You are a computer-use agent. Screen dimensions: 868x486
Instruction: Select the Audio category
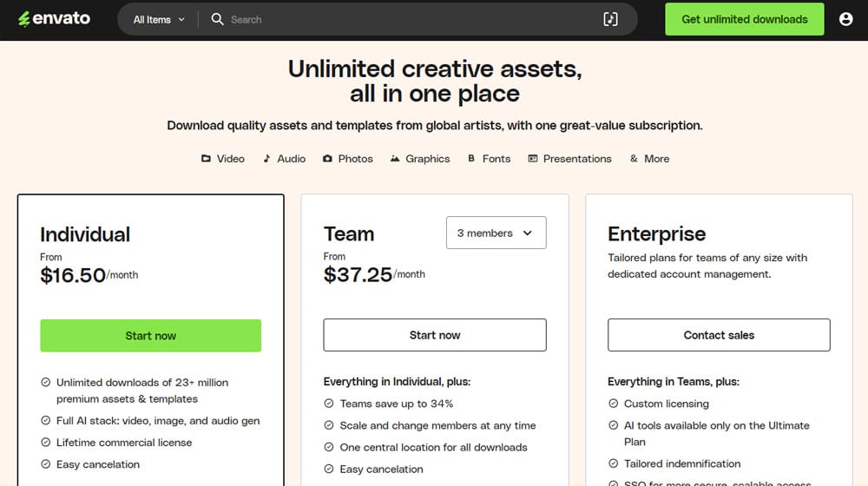pos(284,158)
